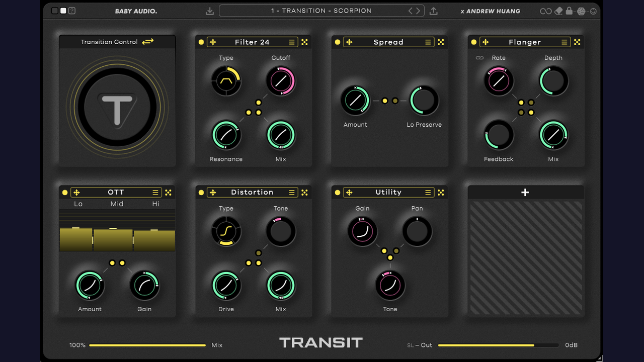Toggle the dark square view button
This screenshot has height=362, width=644.
coord(55,11)
